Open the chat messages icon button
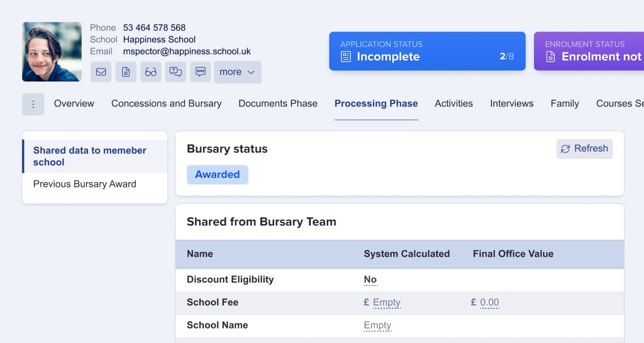Screen dimensions: 644x343 [x=175, y=72]
